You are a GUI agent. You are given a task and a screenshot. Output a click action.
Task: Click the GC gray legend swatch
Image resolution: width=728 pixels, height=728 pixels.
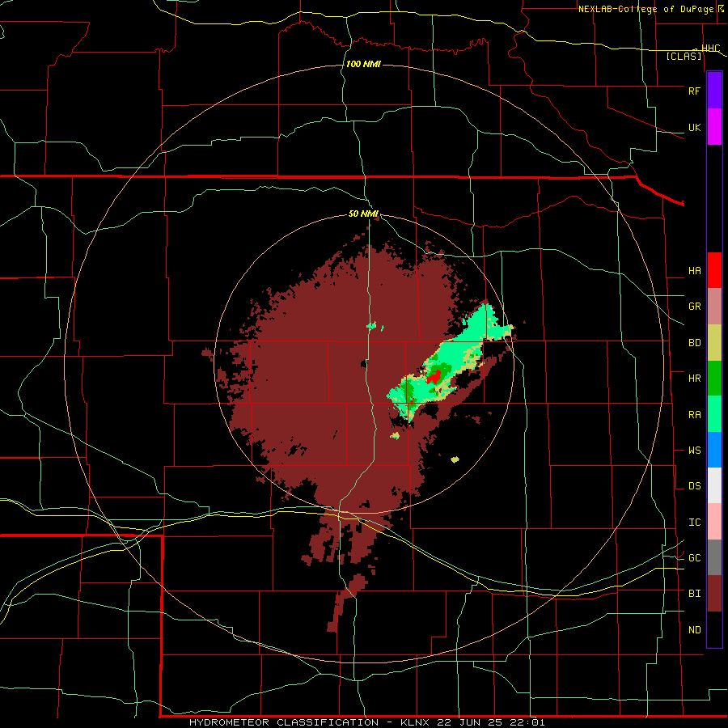pyautogui.click(x=714, y=557)
